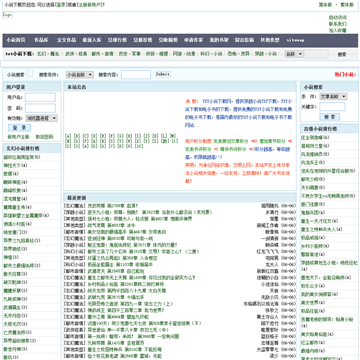Click the 热门小说 label
360x360 pixels.
click(346, 74)
